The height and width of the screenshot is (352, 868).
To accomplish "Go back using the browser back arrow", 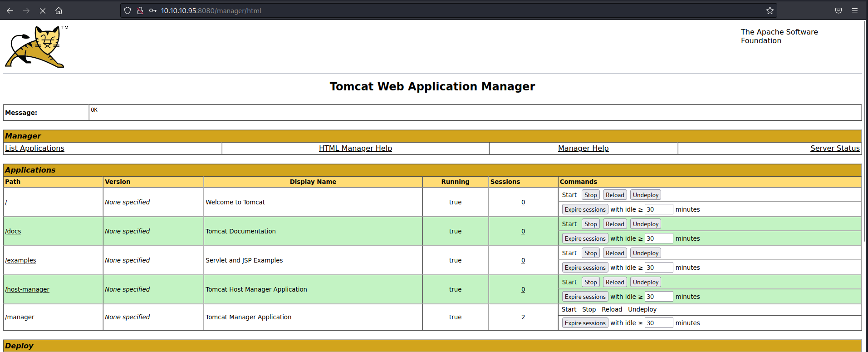I will pos(10,10).
